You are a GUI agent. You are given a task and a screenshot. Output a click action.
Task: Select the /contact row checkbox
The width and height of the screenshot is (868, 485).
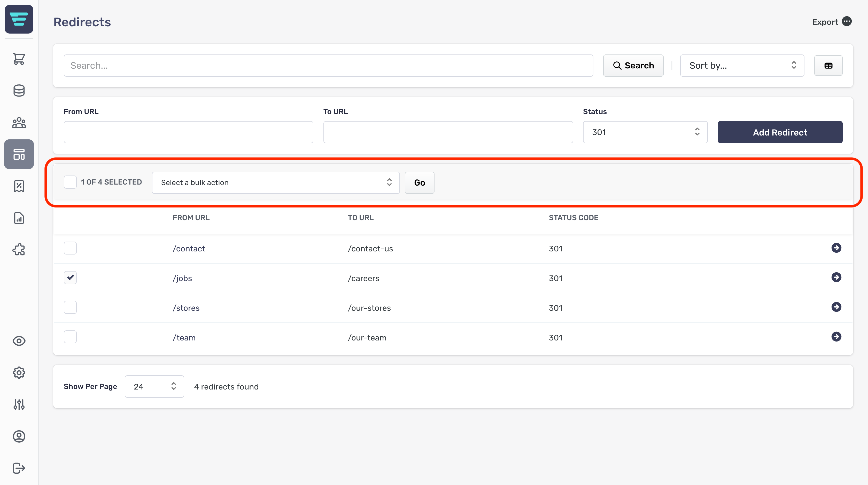[70, 248]
